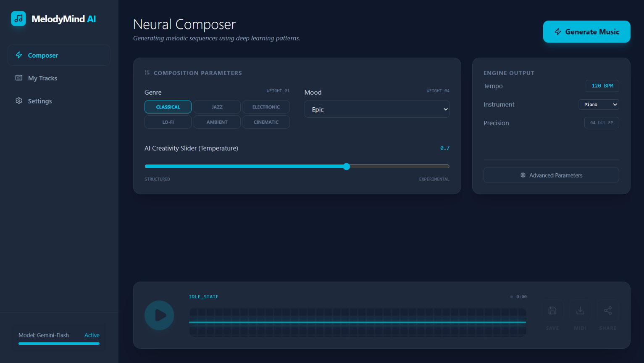
Task: Click the 0.7 temperature value
Action: pyautogui.click(x=445, y=148)
